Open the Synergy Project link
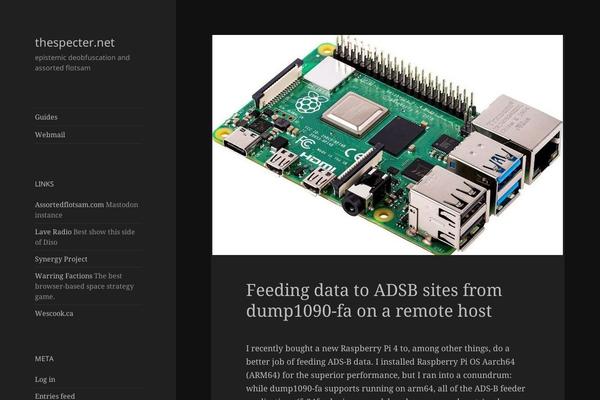The image size is (600, 400). pyautogui.click(x=61, y=259)
